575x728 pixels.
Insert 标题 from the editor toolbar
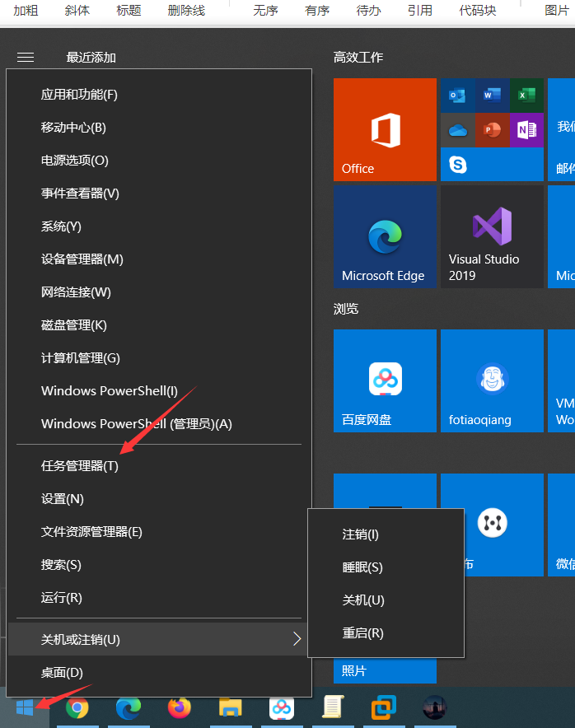[129, 10]
